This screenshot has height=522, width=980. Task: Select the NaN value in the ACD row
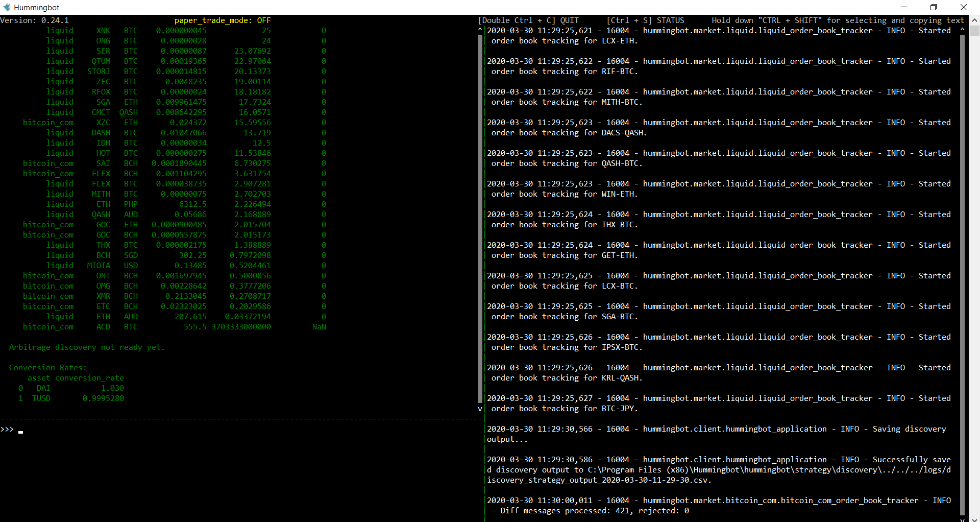pyautogui.click(x=319, y=327)
